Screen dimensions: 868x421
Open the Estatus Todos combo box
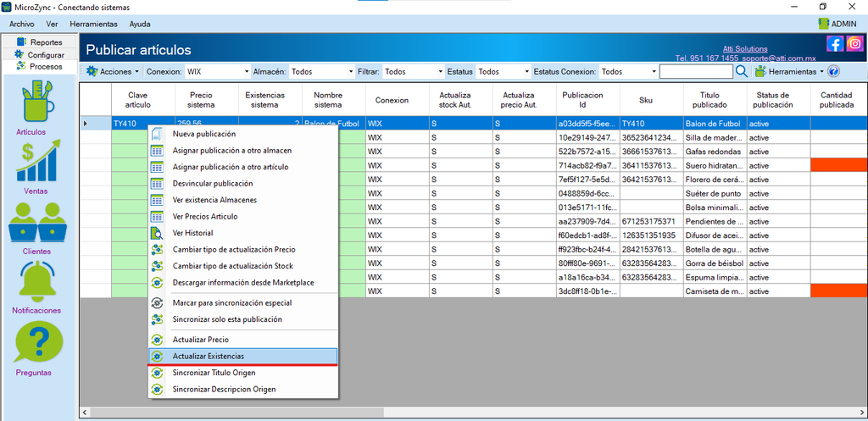pyautogui.click(x=504, y=71)
